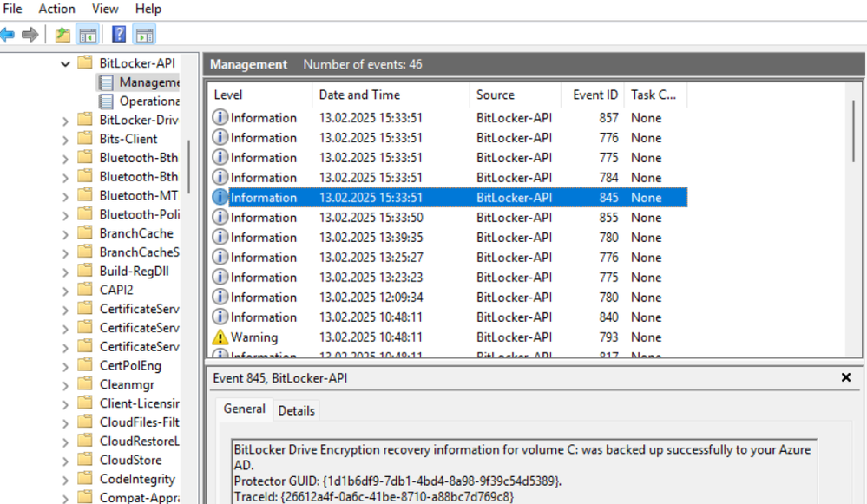Toggle the Show/Hide Action Pane icon
Viewport: 867px width, 504px height.
pyautogui.click(x=145, y=35)
